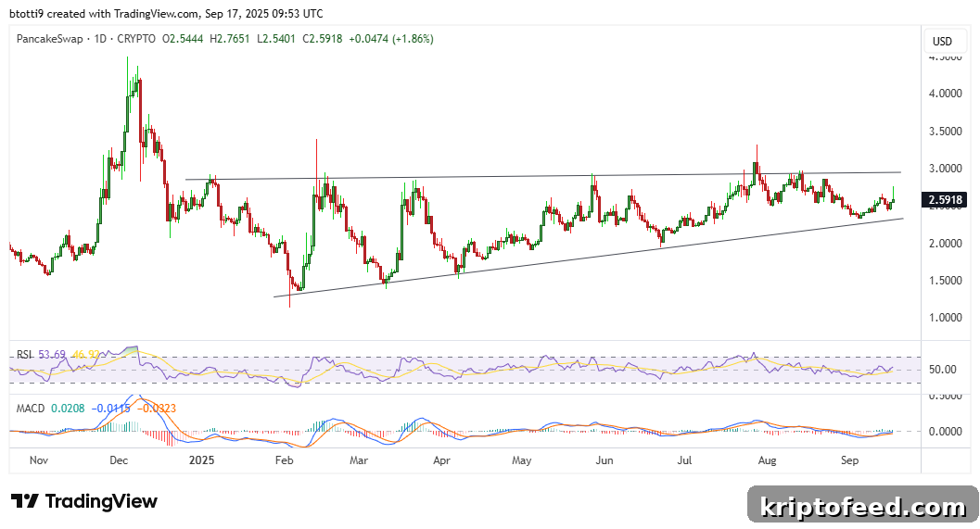
Task: Select the current price label 2.5918
Action: click(x=945, y=200)
